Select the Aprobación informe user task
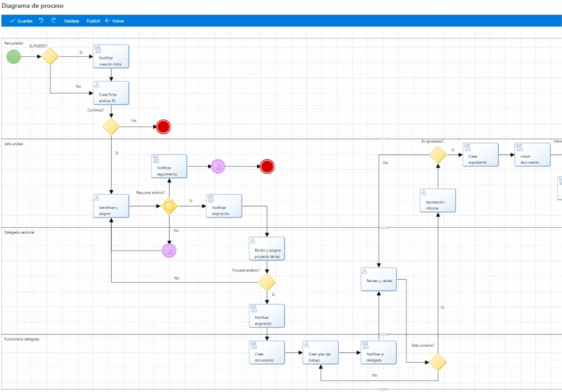562x392 pixels. click(438, 200)
